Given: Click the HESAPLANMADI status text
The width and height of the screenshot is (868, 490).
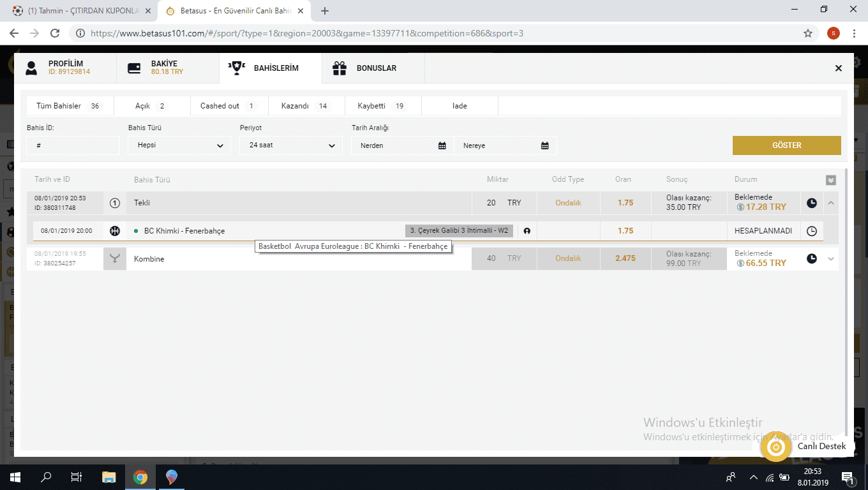Looking at the screenshot, I should point(763,231).
